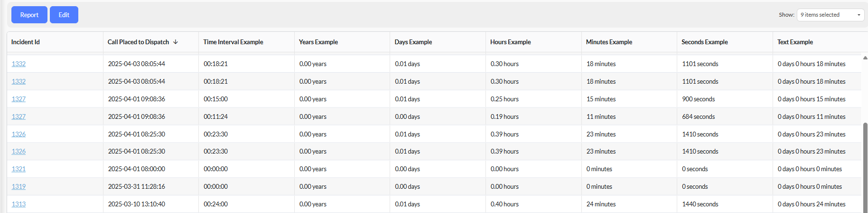868x213 pixels.
Task: Open incident 1327 link with 00:15:00 interval
Action: [19, 99]
